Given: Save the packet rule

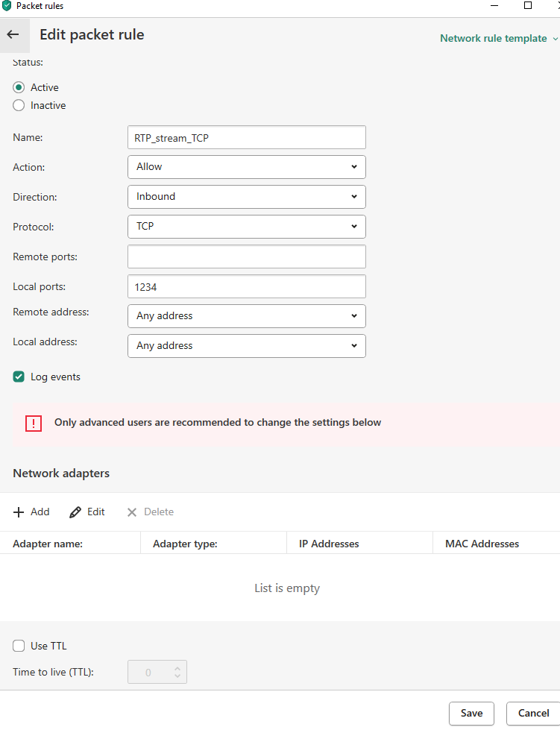Looking at the screenshot, I should pos(471,714).
